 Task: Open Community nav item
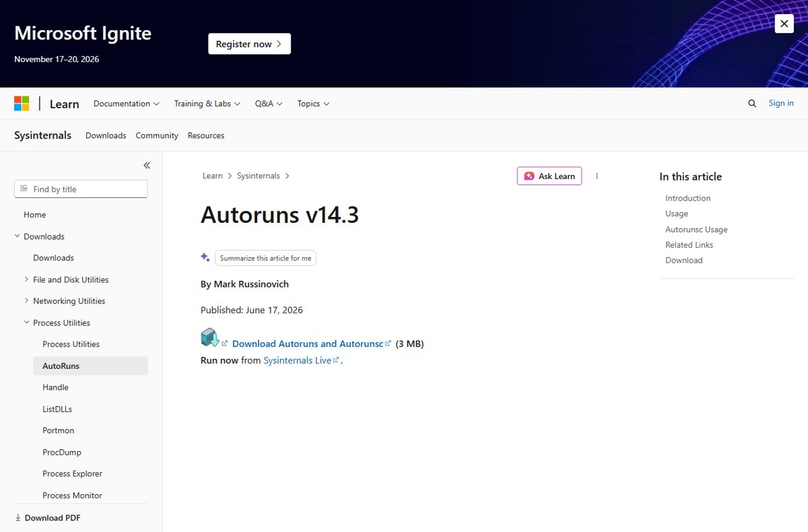click(x=157, y=135)
